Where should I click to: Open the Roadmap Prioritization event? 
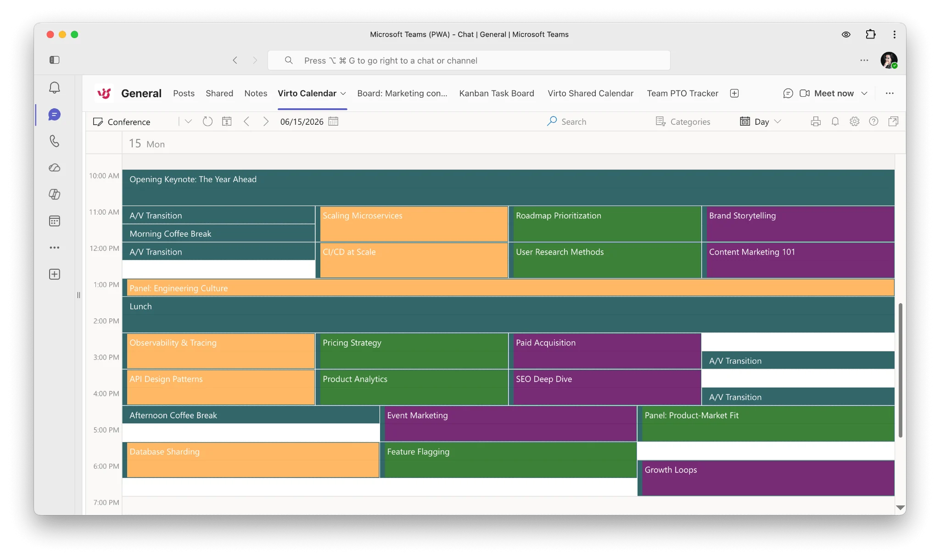click(x=605, y=224)
